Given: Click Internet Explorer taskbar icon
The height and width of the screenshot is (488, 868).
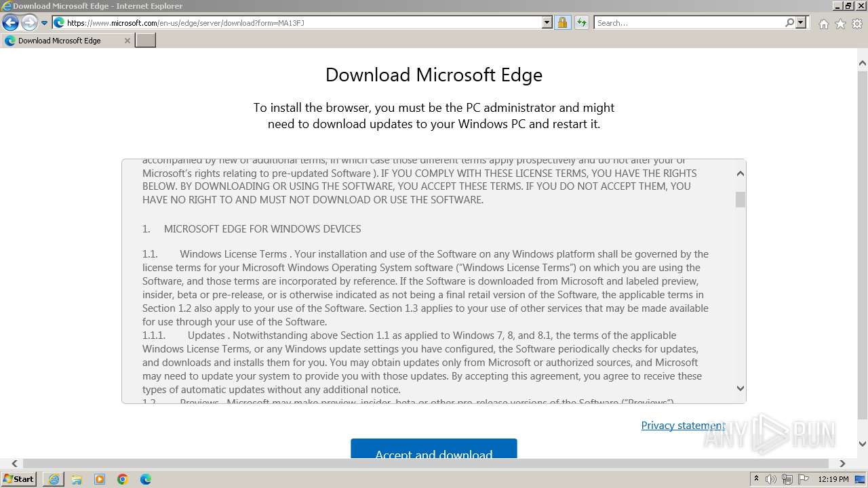Looking at the screenshot, I should 54,479.
